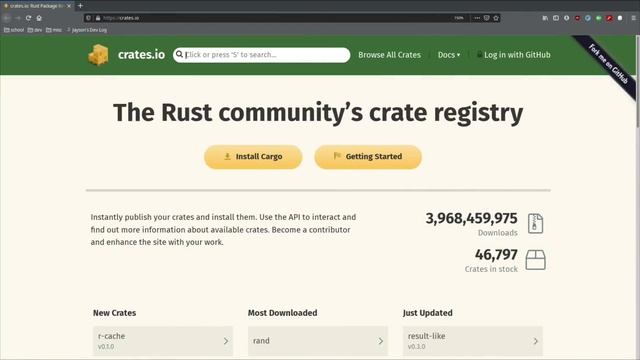Click the page zoom level indicator in the URL bar
Screen dimensions: 640x360
pyautogui.click(x=458, y=18)
